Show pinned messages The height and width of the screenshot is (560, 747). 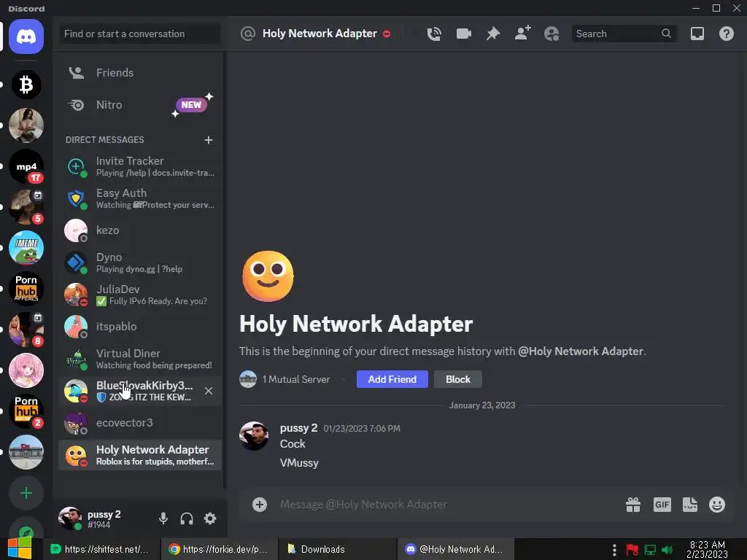point(493,34)
